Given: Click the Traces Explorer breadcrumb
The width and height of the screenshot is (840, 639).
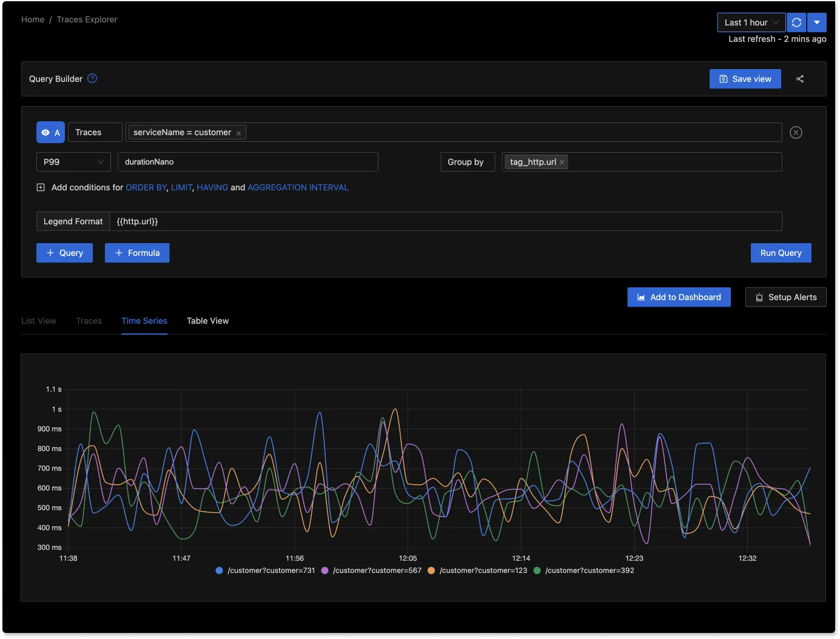Looking at the screenshot, I should 87,19.
